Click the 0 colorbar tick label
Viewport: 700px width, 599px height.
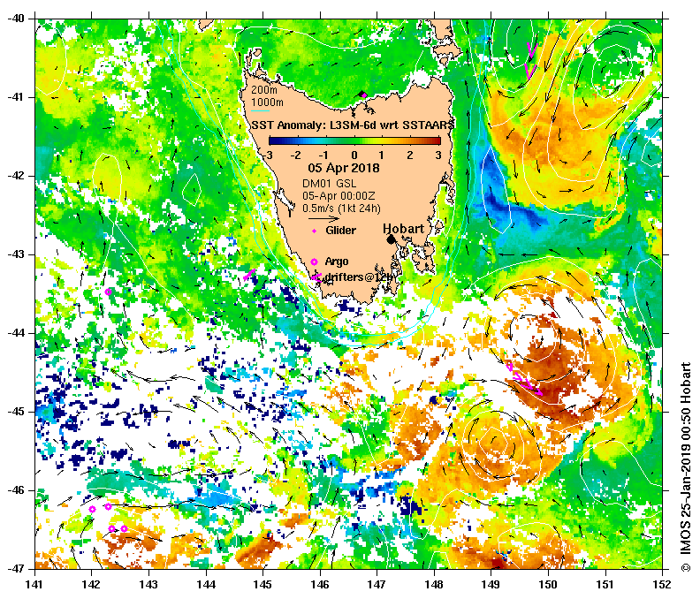click(x=354, y=155)
